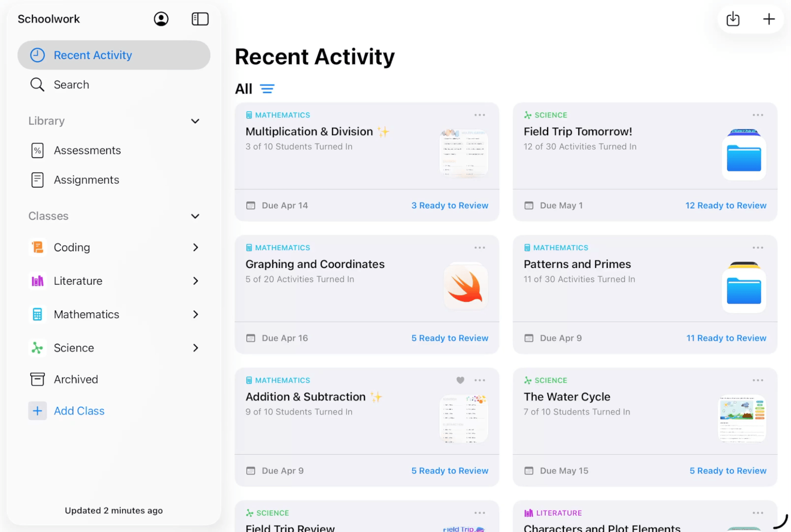Expand the Mathematics class chevron
This screenshot has width=791, height=532.
point(196,314)
